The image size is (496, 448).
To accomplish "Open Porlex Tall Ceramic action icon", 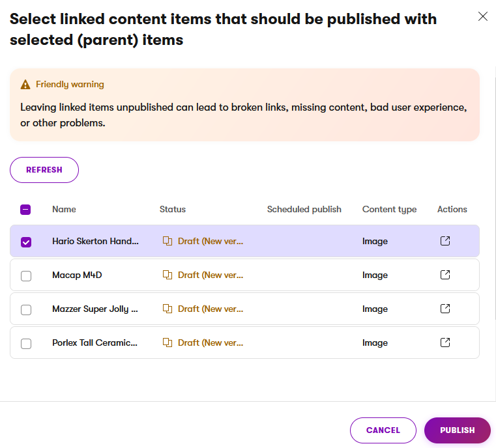I will point(445,343).
